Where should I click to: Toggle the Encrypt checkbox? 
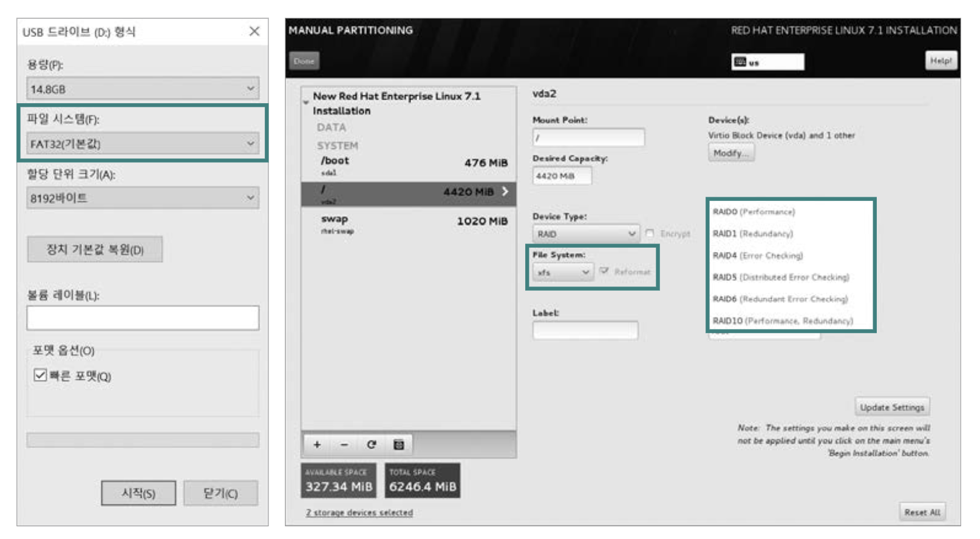650,234
